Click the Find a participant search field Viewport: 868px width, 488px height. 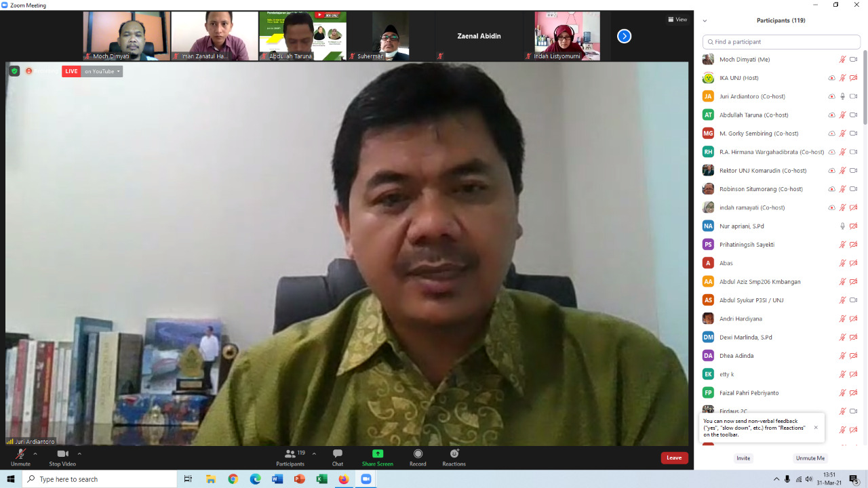(x=781, y=42)
